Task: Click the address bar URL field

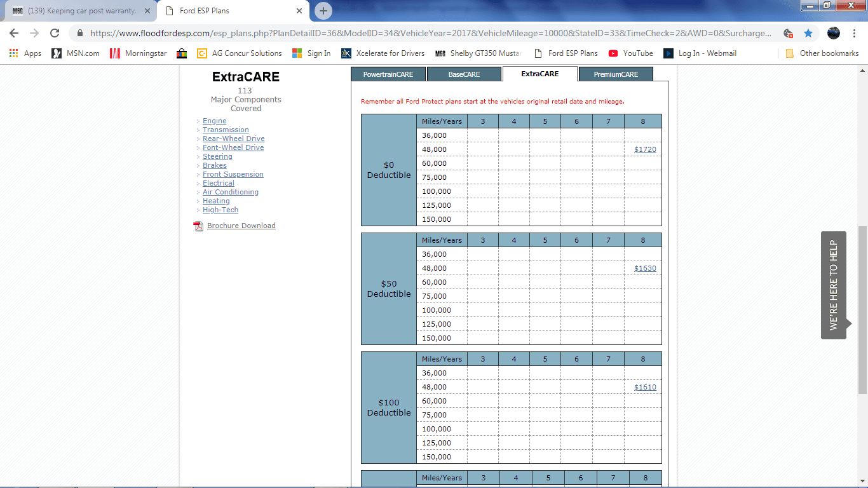Action: pos(431,33)
